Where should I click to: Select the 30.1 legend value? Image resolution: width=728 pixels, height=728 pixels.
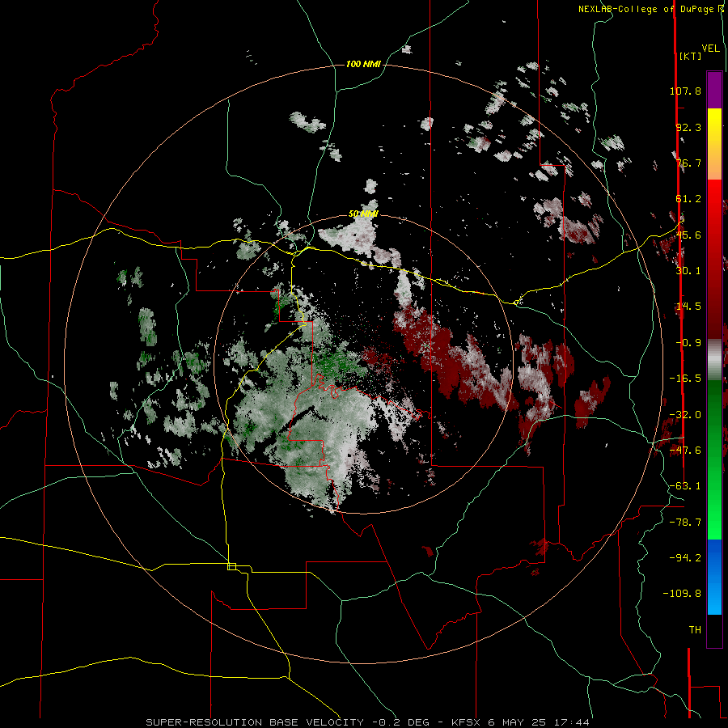688,271
